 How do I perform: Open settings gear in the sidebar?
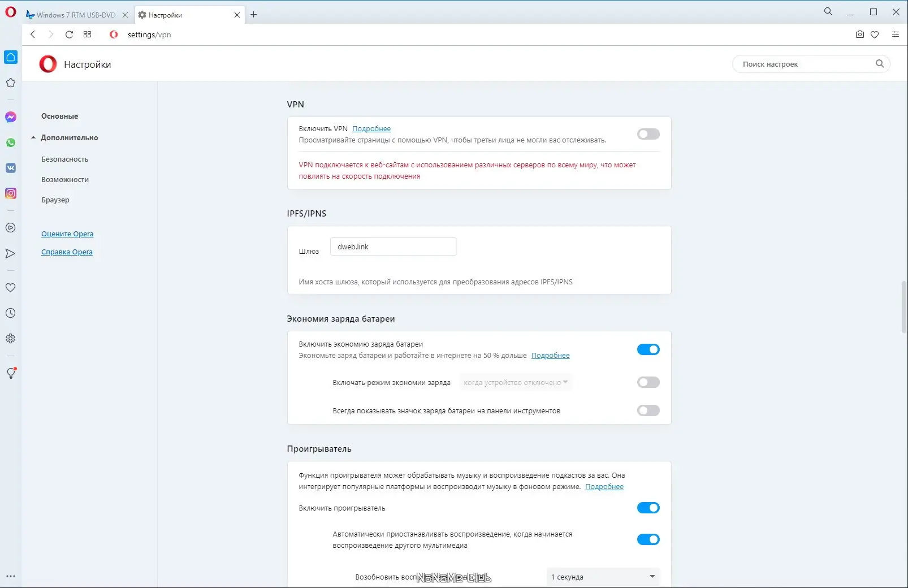11,339
